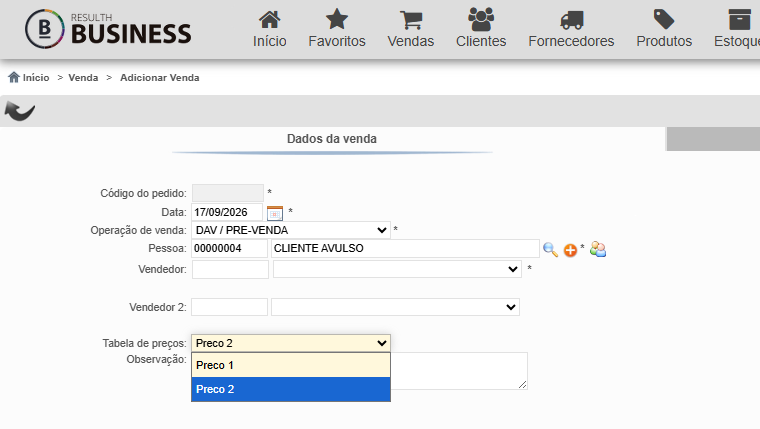This screenshot has height=429, width=760.
Task: Click the Operação de venda label
Action: coord(138,230)
